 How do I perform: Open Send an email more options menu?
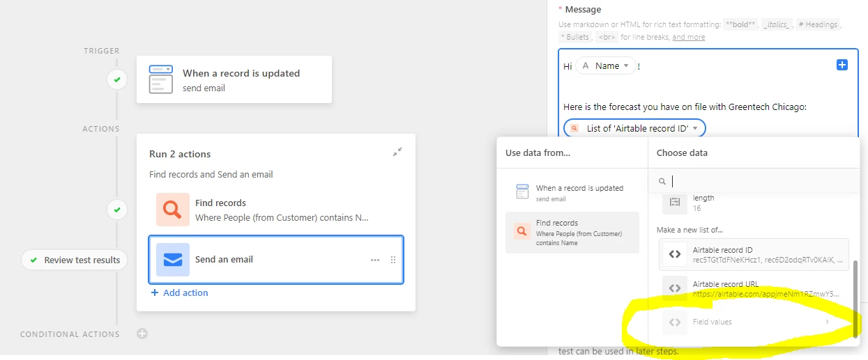[375, 260]
